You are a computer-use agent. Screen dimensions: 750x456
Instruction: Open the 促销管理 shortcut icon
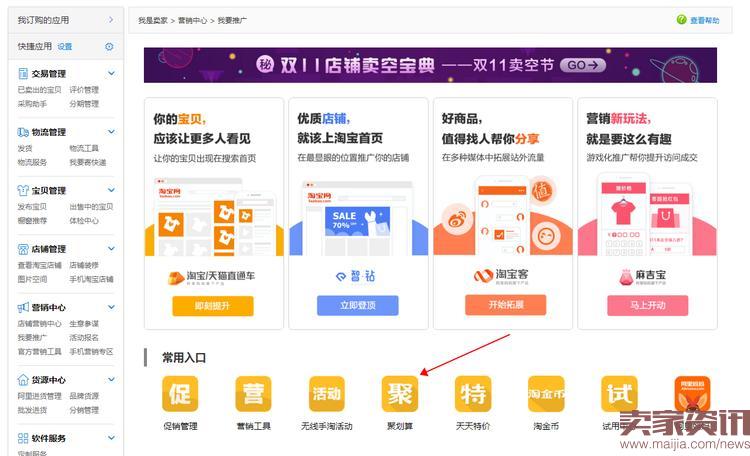point(180,394)
